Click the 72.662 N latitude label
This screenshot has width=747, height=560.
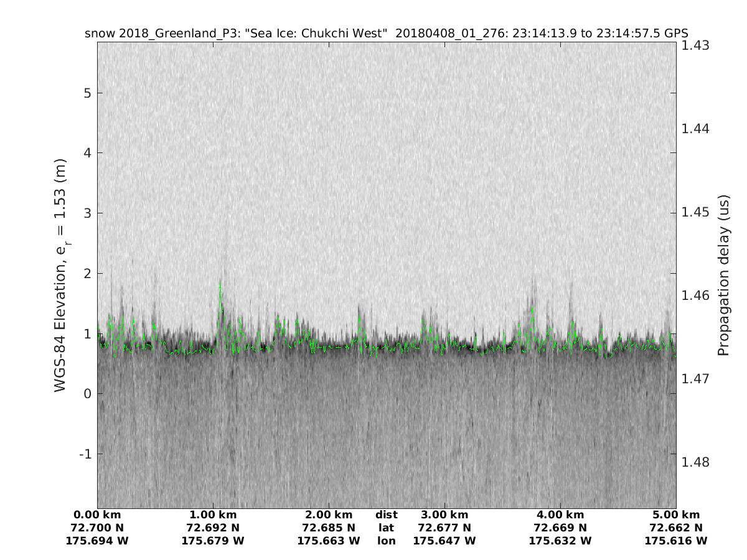676,528
